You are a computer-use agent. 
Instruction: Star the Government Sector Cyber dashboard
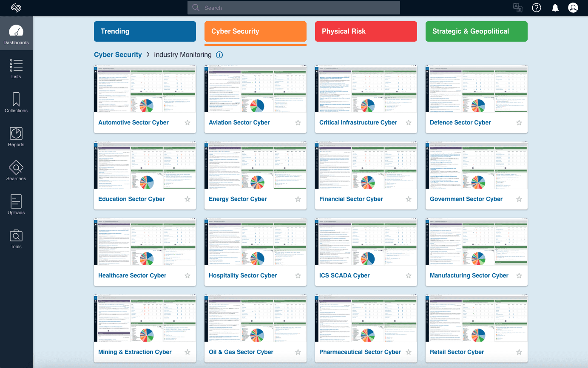coord(519,199)
